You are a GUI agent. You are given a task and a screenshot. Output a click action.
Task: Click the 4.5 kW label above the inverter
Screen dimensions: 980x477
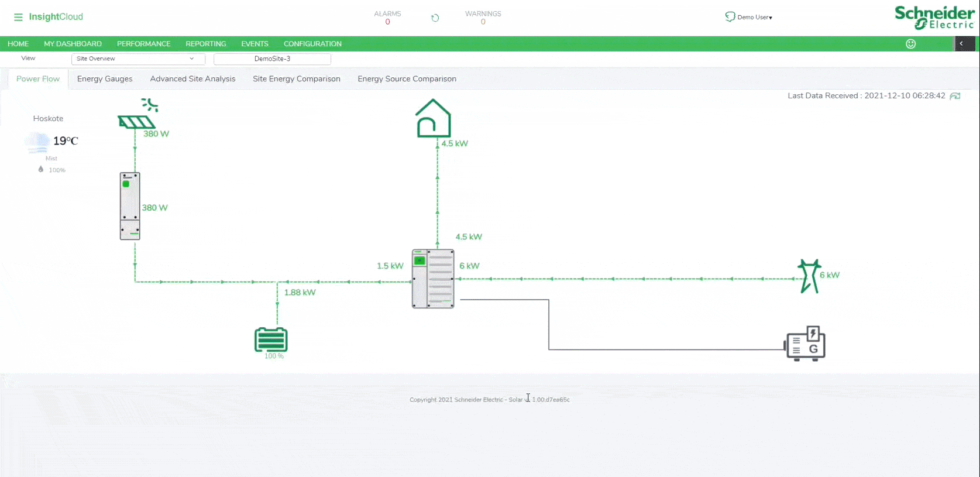[469, 237]
